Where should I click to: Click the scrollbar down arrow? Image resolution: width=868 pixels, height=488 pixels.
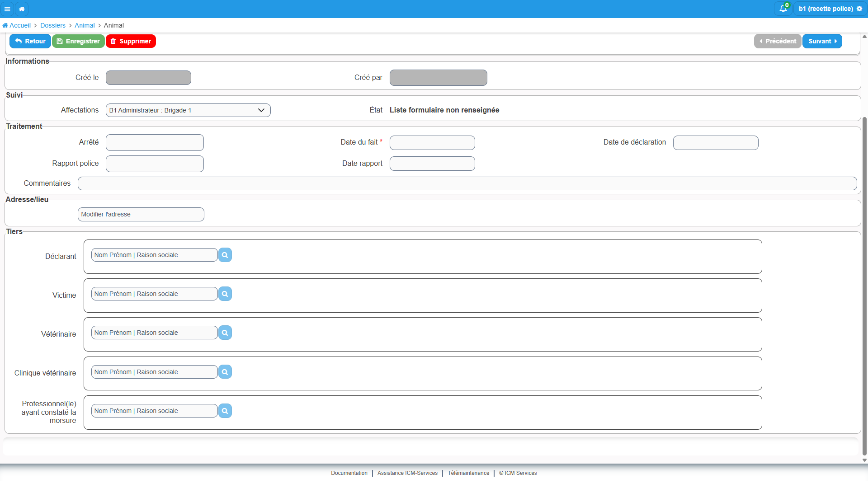pyautogui.click(x=864, y=460)
